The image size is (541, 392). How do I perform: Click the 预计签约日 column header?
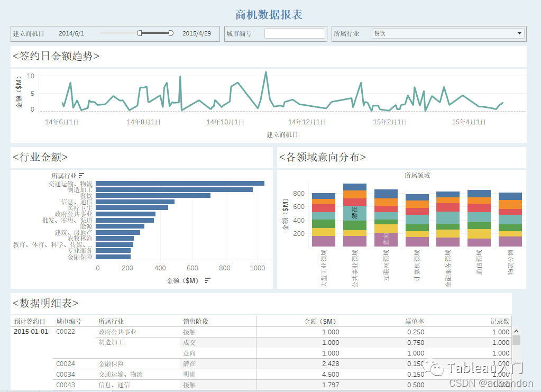(x=30, y=322)
